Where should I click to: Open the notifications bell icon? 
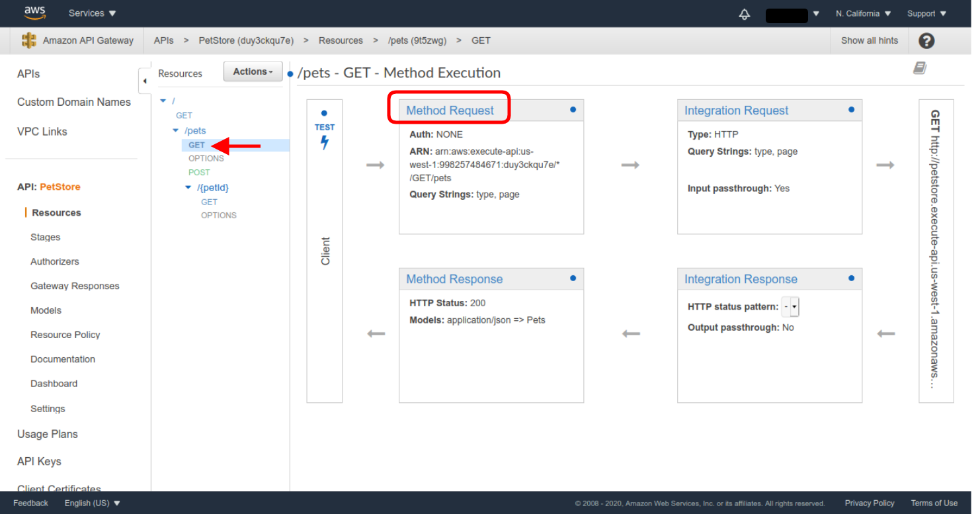click(745, 14)
